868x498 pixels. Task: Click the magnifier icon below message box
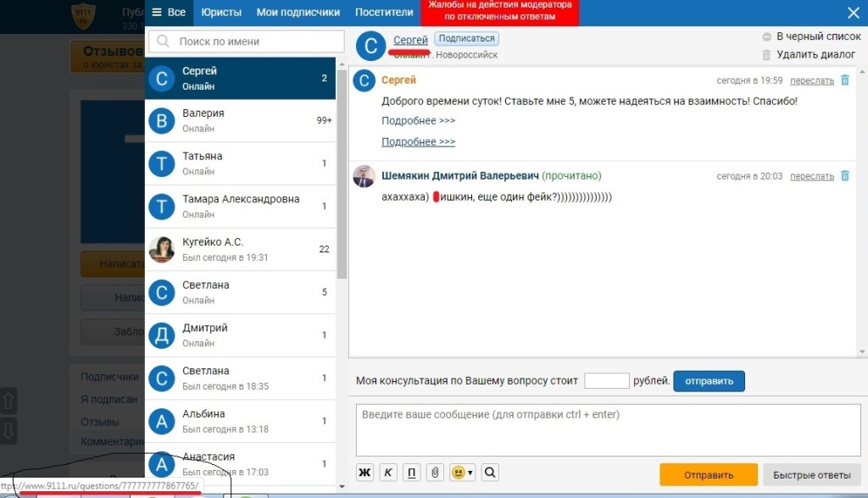coord(490,473)
